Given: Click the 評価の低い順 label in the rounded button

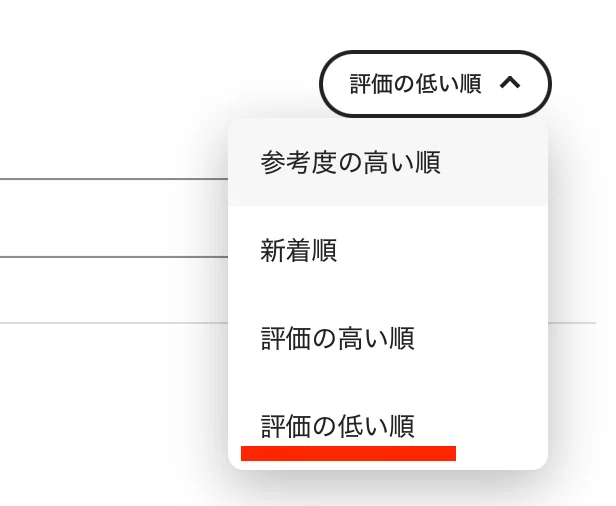Looking at the screenshot, I should 416,84.
